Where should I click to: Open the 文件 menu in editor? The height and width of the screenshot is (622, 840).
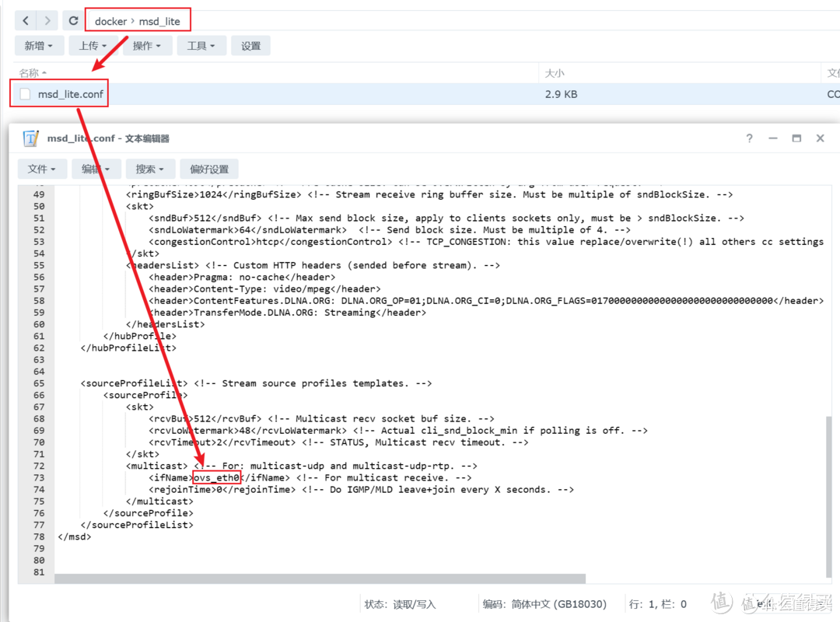(42, 169)
